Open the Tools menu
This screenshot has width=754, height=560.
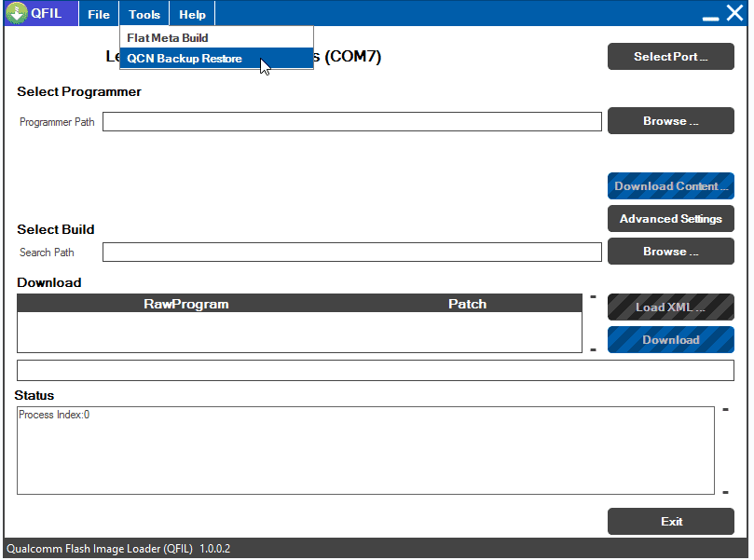coord(144,14)
